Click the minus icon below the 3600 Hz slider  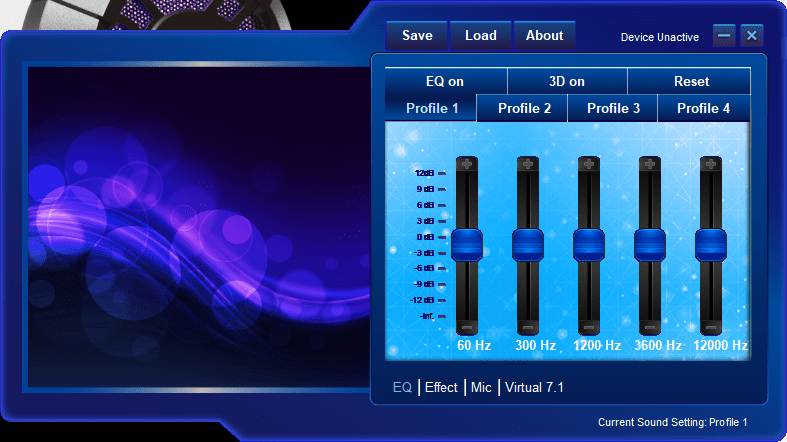[x=650, y=327]
